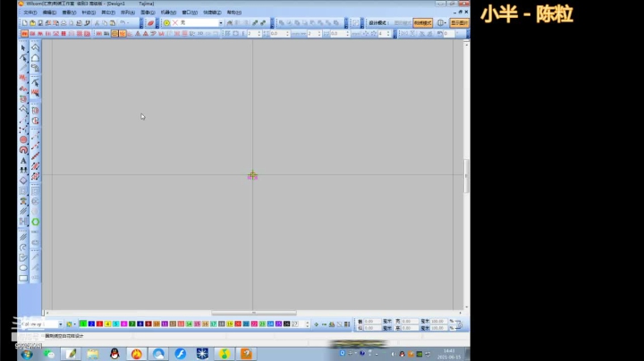644x361 pixels.
Task: Select the rectangle tool in left toolbox
Action: [x=23, y=278]
